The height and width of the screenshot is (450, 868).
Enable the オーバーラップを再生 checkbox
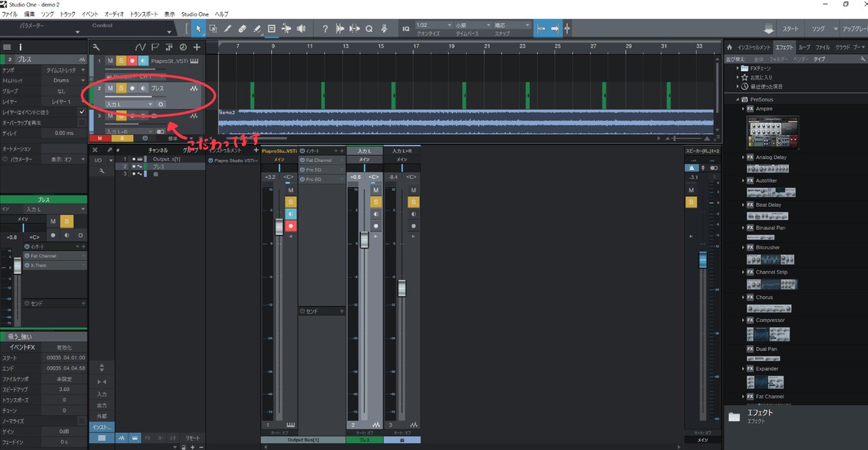click(82, 122)
